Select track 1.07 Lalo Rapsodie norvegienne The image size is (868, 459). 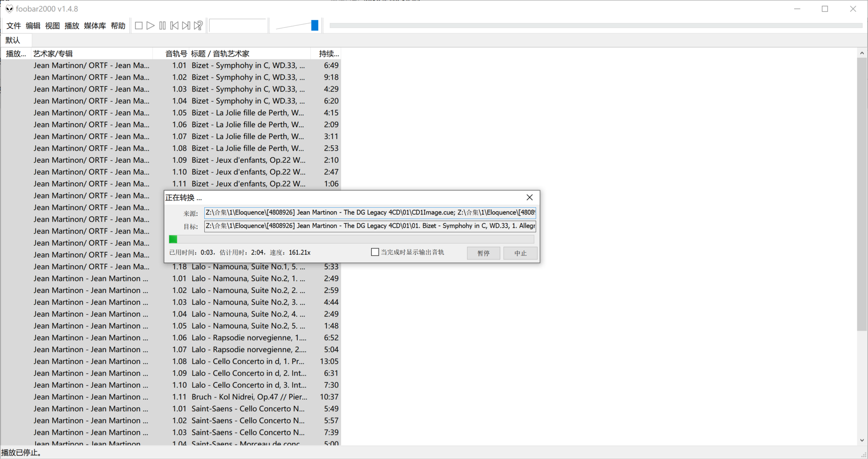tap(171, 350)
